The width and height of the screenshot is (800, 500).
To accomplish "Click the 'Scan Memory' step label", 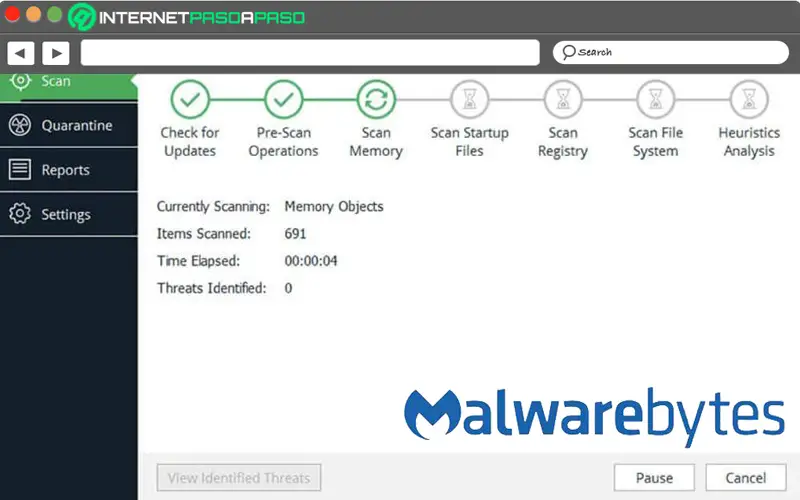I will pyautogui.click(x=377, y=142).
